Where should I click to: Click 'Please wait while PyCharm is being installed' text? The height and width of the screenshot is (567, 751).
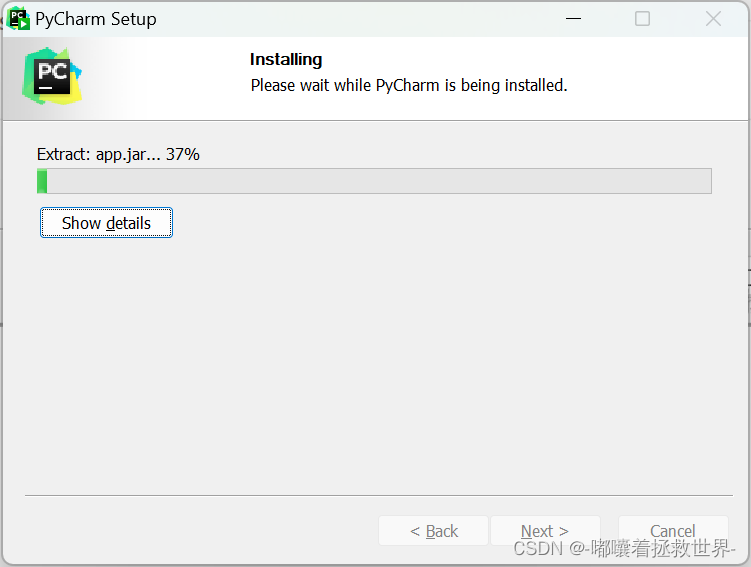tap(409, 85)
